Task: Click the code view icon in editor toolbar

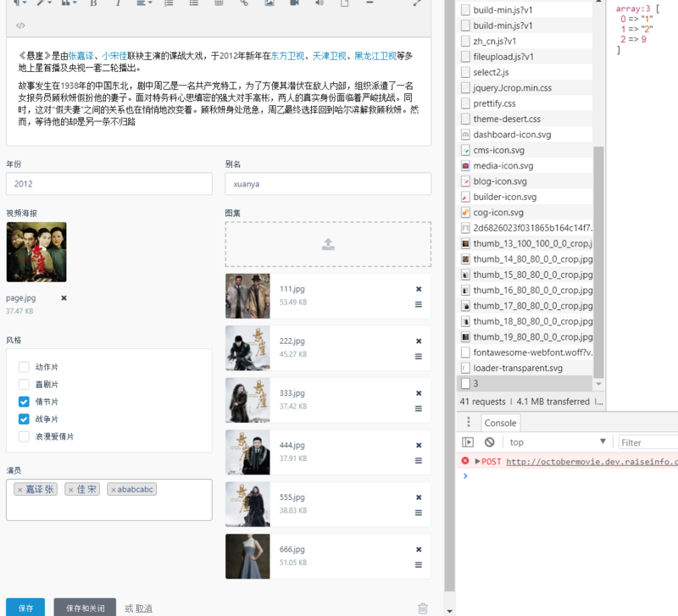Action: 21,25
